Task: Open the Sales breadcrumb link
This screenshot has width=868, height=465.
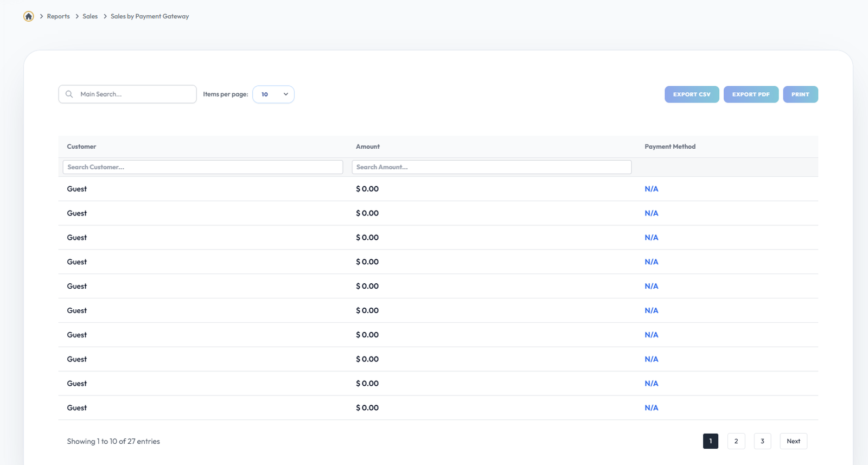Action: click(90, 16)
